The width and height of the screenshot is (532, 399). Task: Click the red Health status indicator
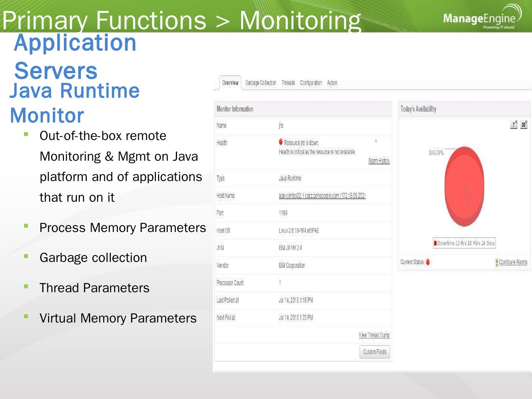[x=281, y=142]
